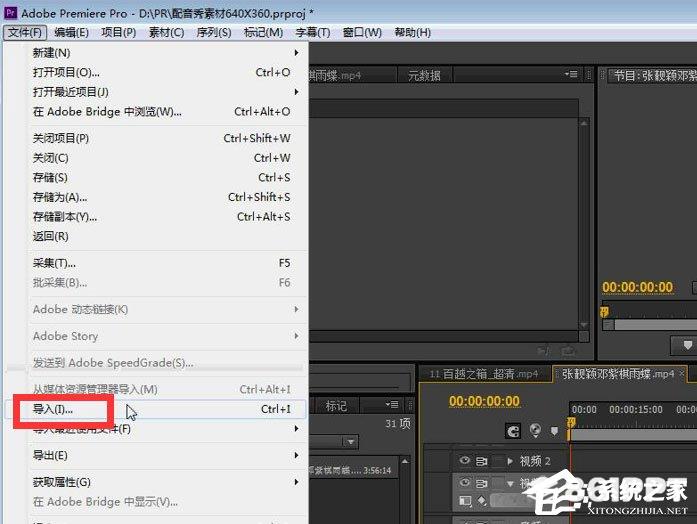Screen dimensions: 697x524
Task: Click the scroll down arrow in the source panel
Action: [x=584, y=325]
